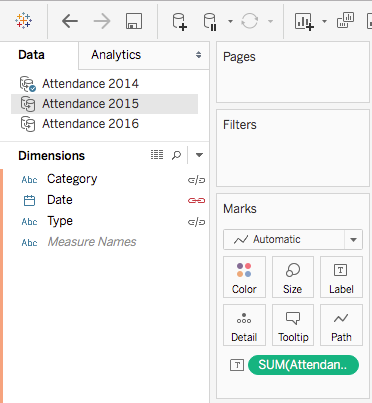Toggle the Type blend link icon
The image size is (372, 403).
(196, 222)
